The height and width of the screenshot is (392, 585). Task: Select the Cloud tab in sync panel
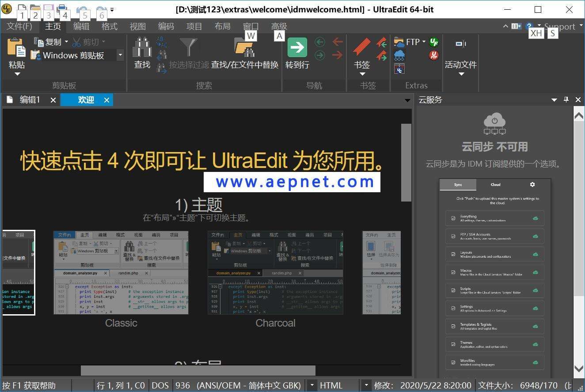pos(495,185)
